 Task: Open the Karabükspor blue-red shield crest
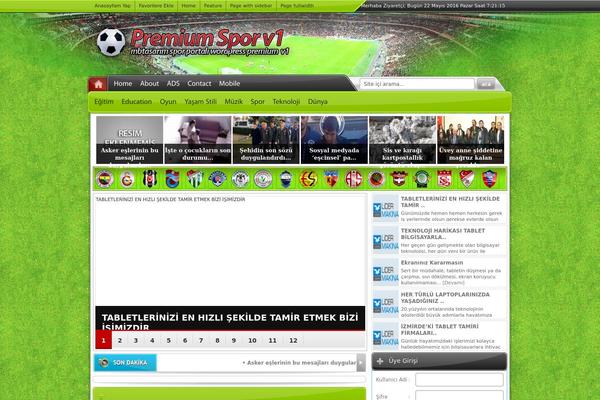coord(489,179)
